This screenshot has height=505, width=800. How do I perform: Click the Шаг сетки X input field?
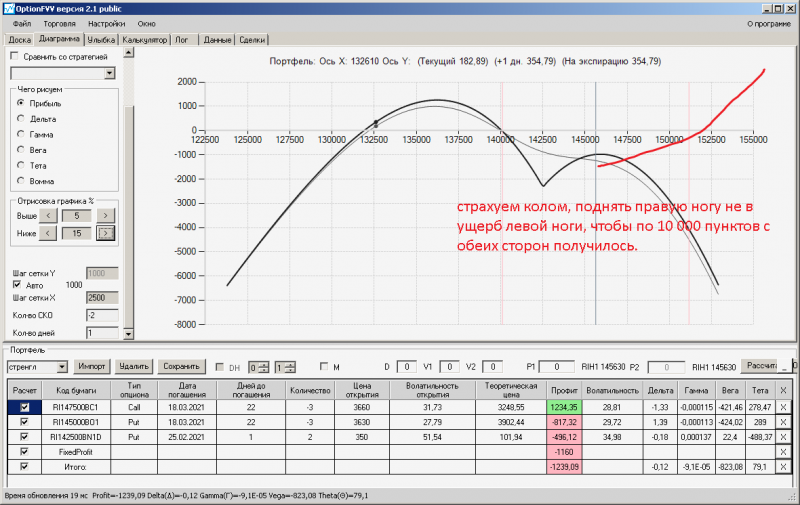(102, 297)
